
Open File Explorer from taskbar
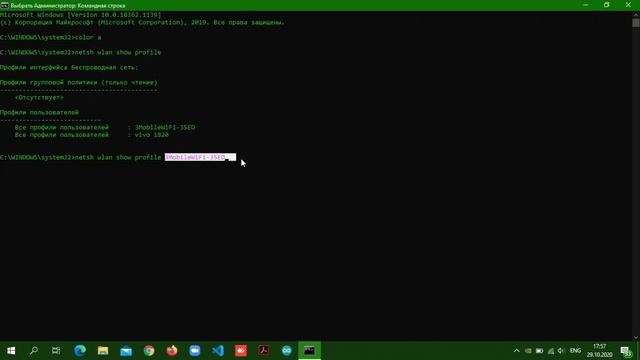point(103,351)
